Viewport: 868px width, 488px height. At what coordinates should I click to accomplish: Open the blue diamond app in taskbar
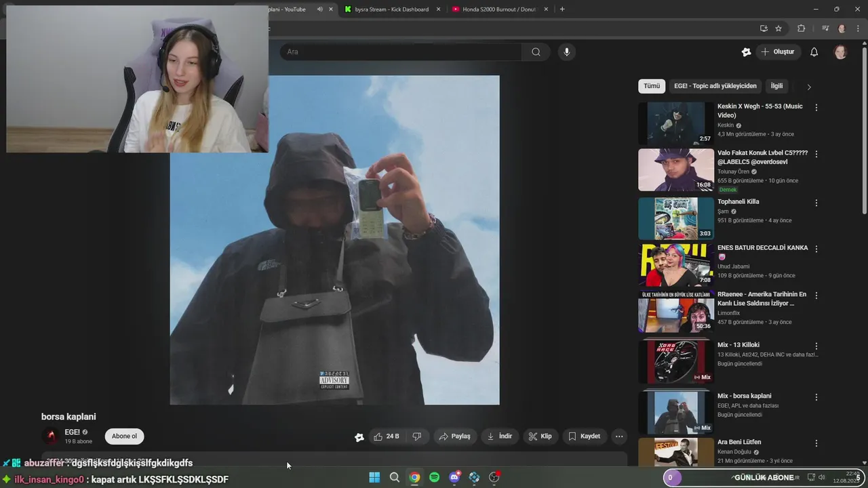click(x=474, y=477)
